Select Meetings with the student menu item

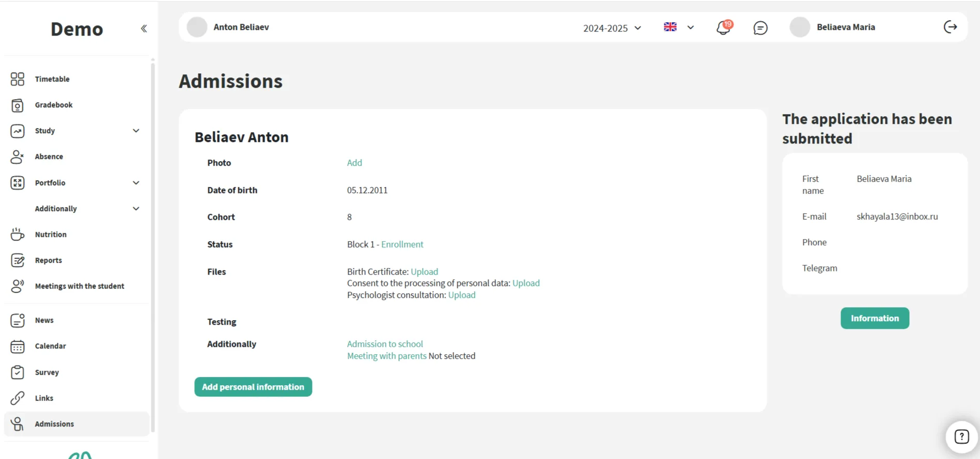click(x=79, y=286)
